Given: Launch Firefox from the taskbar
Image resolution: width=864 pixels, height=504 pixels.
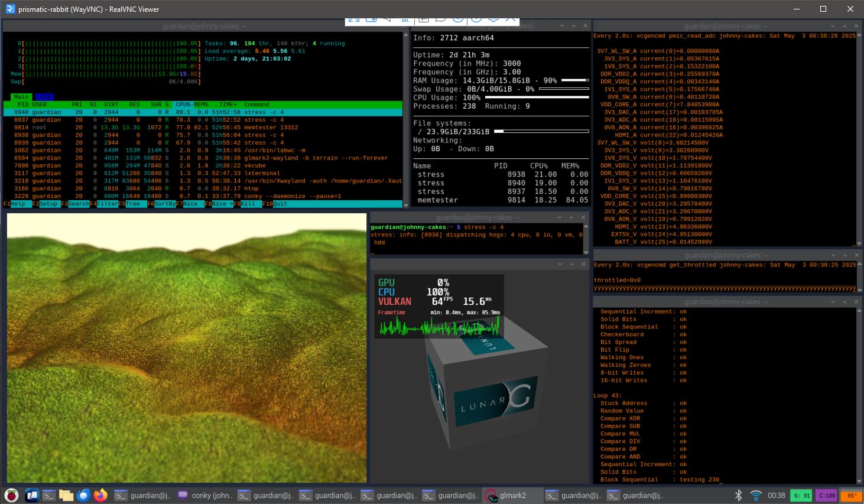Looking at the screenshot, I should pyautogui.click(x=100, y=495).
